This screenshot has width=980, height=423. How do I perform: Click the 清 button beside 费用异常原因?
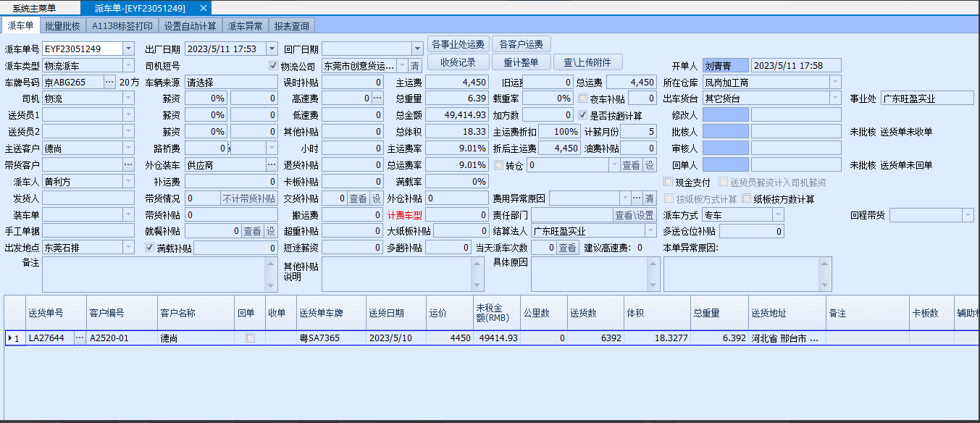click(650, 198)
